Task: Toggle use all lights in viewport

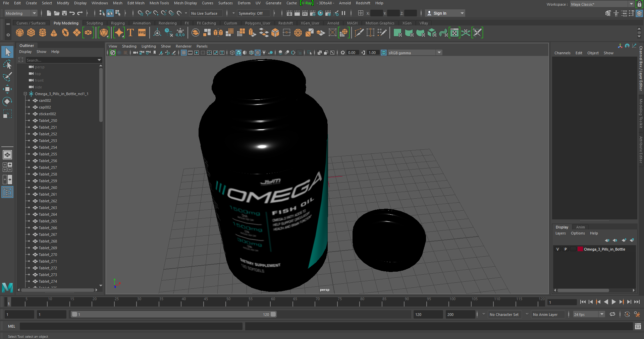Action: tap(264, 53)
